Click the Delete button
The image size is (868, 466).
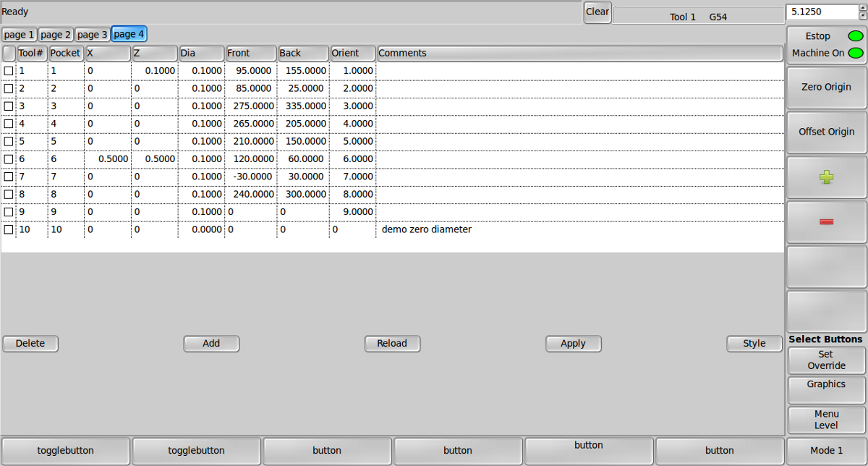pos(30,344)
